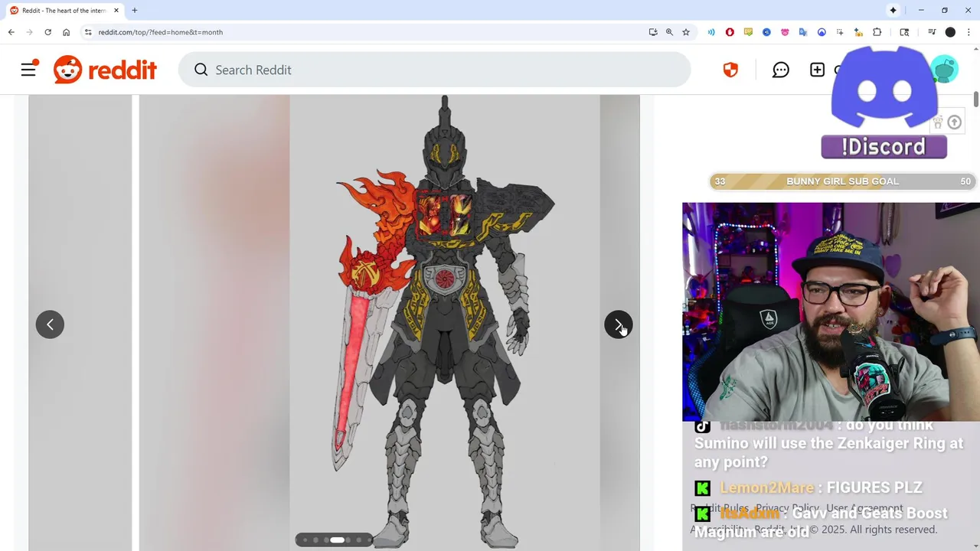
Task: Click the screenshot selection extension icon
Action: (x=840, y=32)
